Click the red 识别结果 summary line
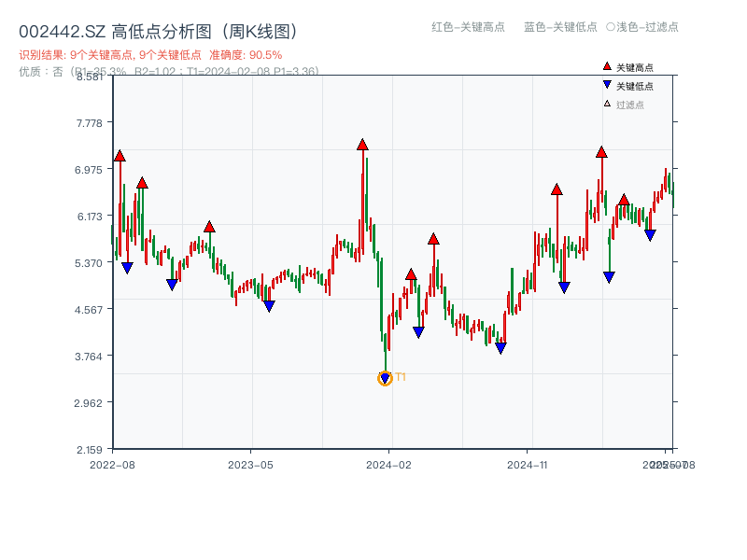Screen dimensions: 747x560 pyautogui.click(x=150, y=55)
